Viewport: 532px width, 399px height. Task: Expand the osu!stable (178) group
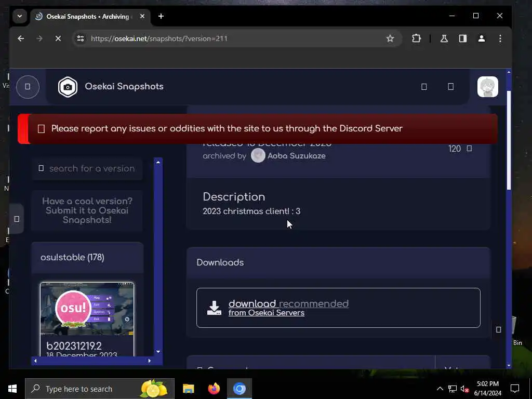pos(87,257)
